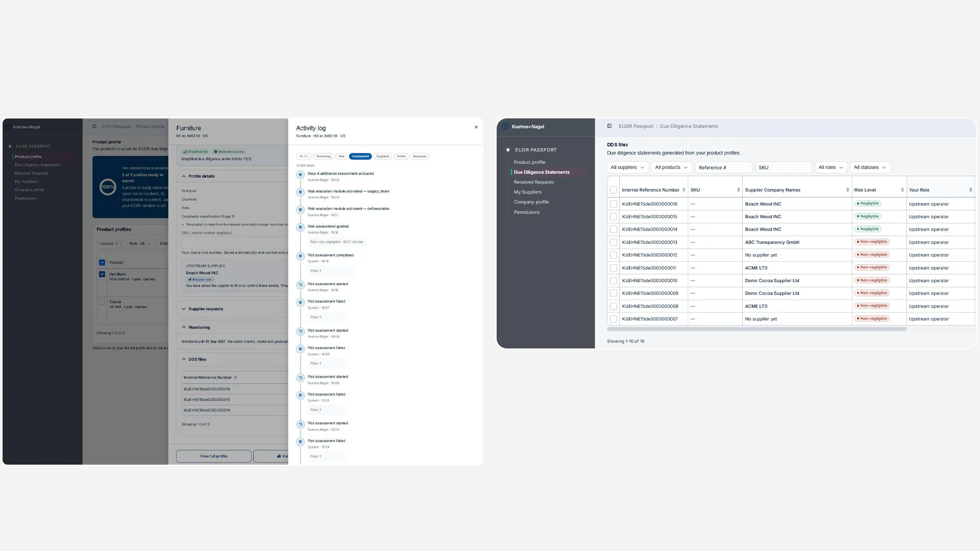980x551 pixels.
Task: Click the Kuehne+Nagel logo in the right window
Action: pyautogui.click(x=505, y=127)
